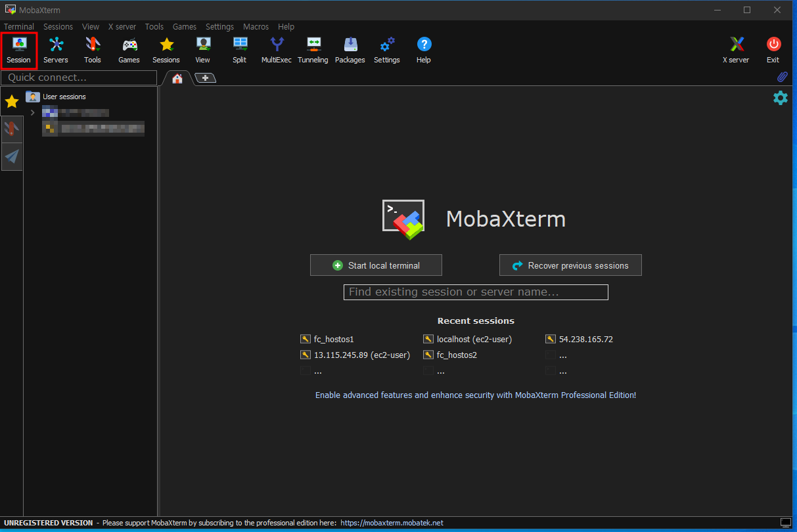
Task: Click Recover previous sessions button
Action: [x=570, y=265]
